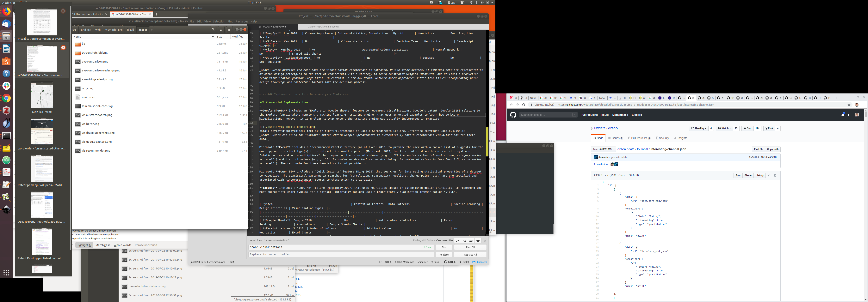Screen dimensions: 868x302
Task: Reload the page in Chrome
Action: pyautogui.click(x=524, y=105)
